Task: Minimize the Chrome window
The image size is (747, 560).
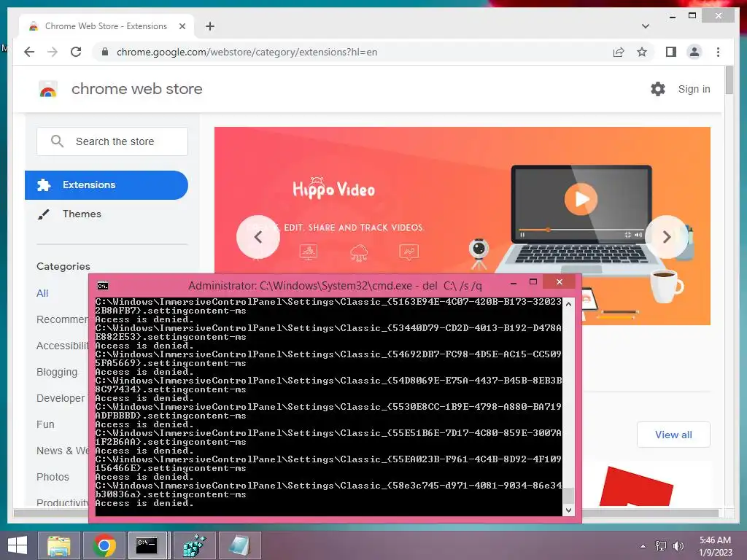Action: (672, 16)
